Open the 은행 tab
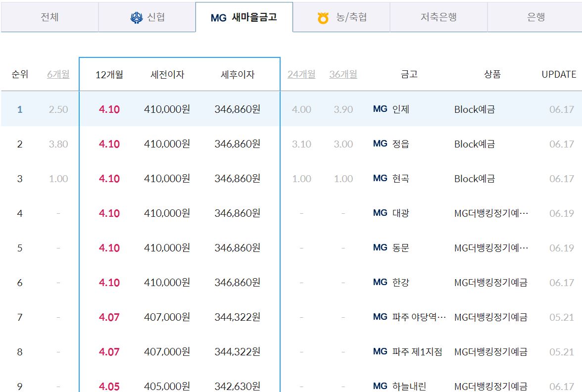Viewport: 582px width, 392px height. tap(535, 17)
